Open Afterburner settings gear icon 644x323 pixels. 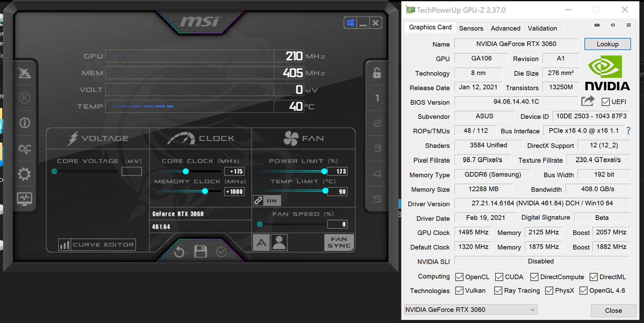25,174
